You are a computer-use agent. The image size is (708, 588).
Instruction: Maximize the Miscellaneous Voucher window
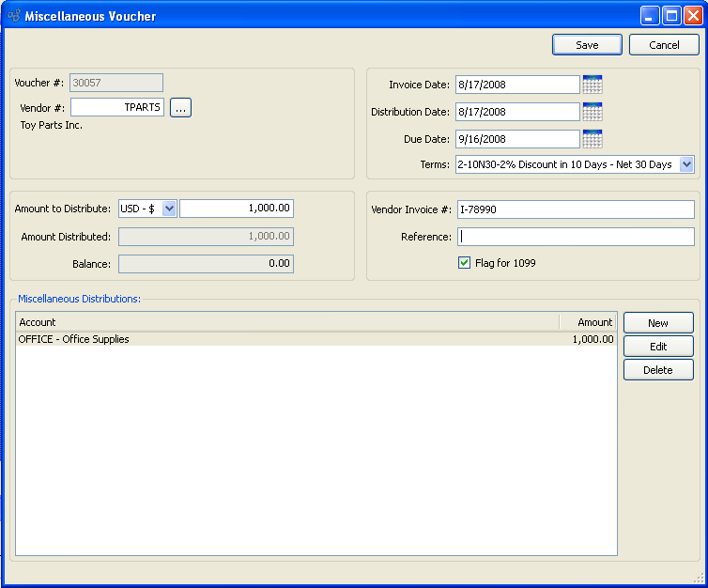pos(671,16)
